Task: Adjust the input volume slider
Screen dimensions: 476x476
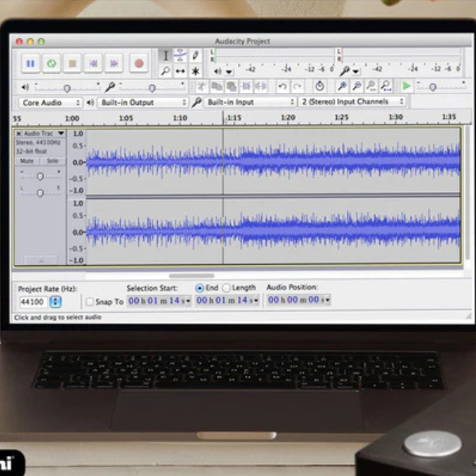Action: pyautogui.click(x=152, y=88)
